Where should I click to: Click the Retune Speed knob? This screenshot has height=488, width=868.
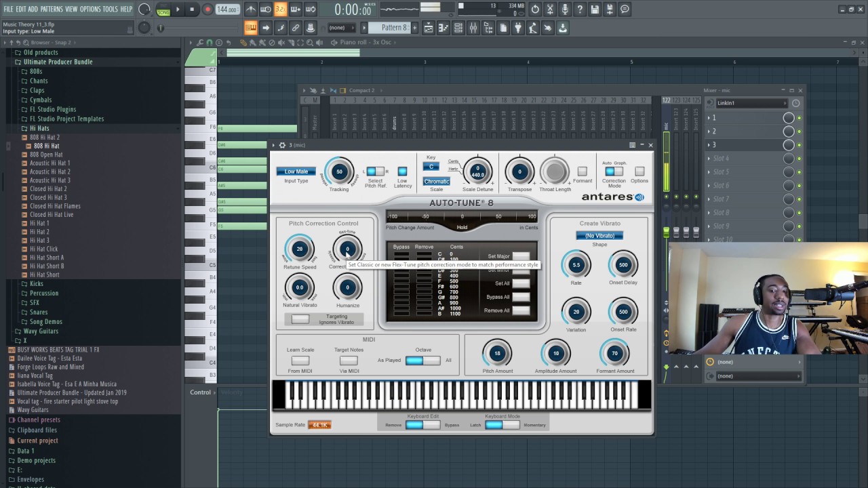click(299, 249)
